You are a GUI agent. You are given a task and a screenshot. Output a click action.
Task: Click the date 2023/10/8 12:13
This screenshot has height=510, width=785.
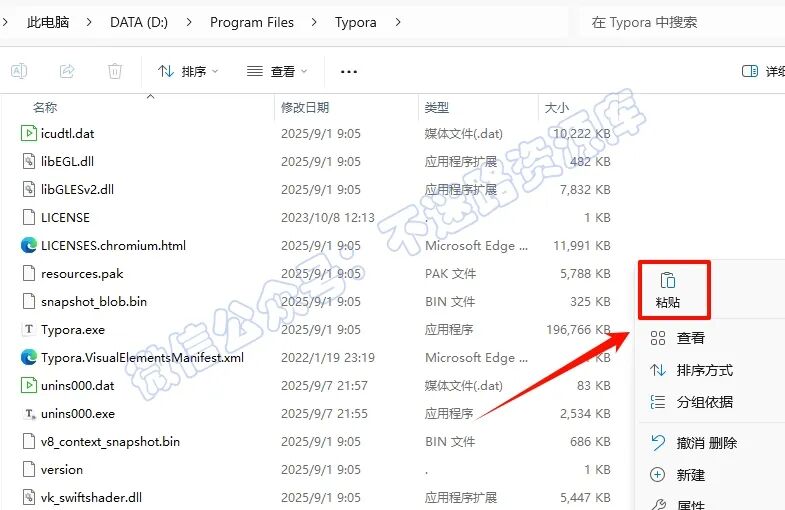tap(328, 218)
